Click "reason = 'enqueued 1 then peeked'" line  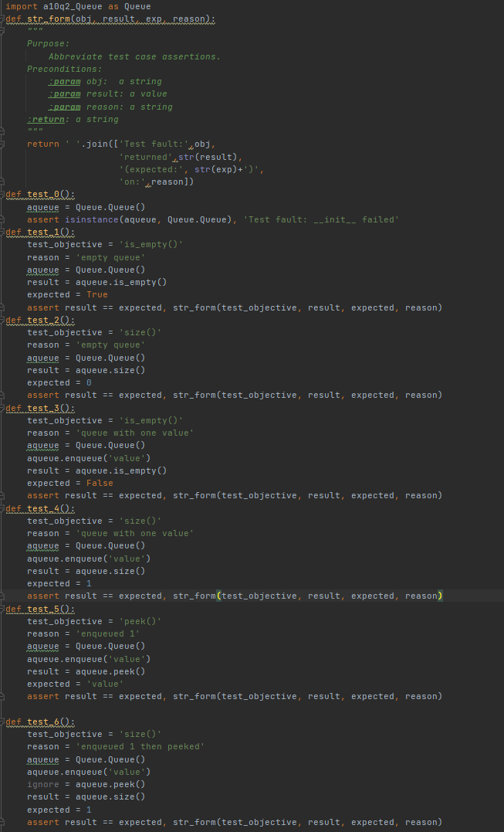point(116,747)
